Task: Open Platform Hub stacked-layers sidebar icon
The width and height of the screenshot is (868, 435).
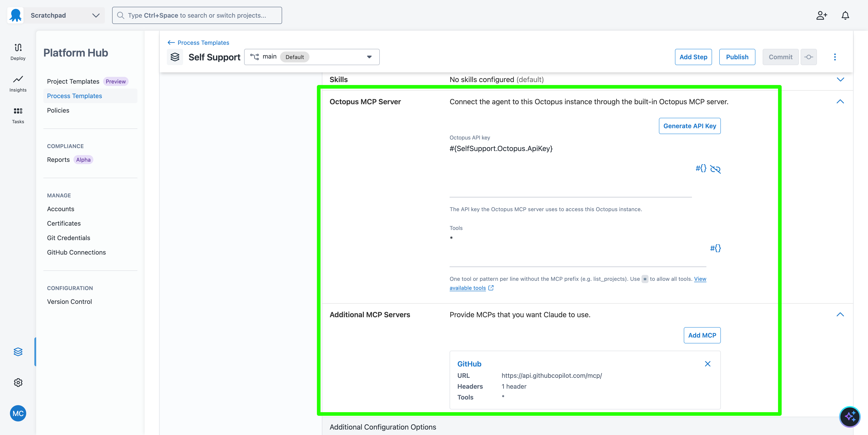Action: (18, 352)
